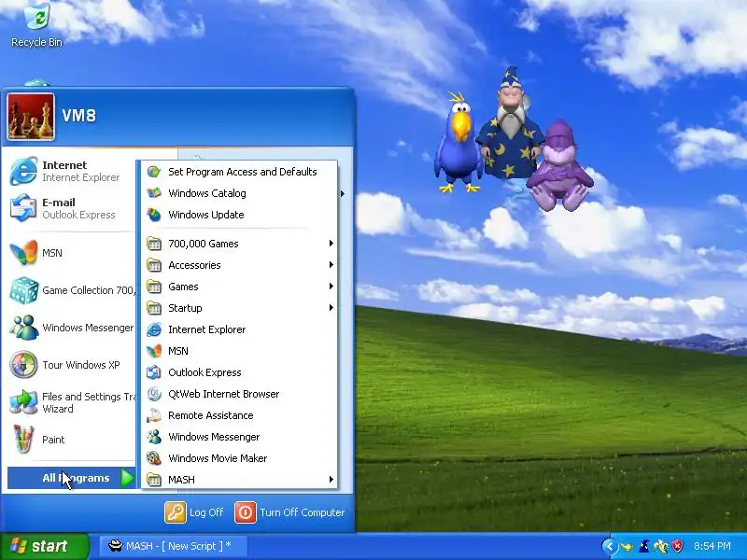Click the red security shield tray icon
Image resolution: width=747 pixels, height=560 pixels.
click(678, 546)
